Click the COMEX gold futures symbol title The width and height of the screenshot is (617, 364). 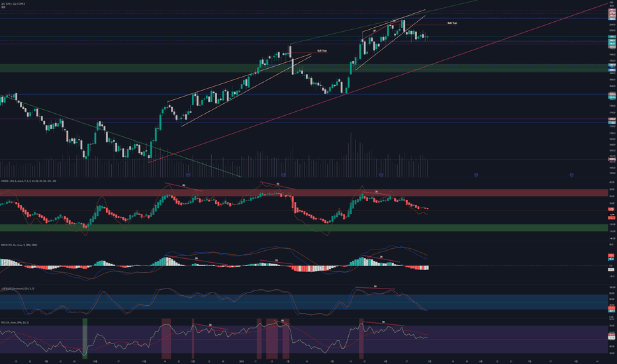[13, 4]
